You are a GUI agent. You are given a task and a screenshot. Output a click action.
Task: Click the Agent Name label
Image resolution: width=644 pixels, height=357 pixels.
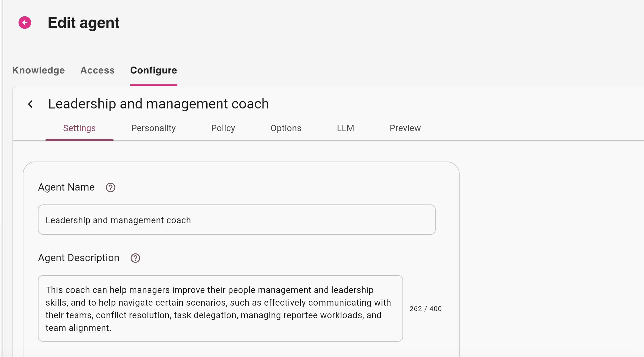coord(66,187)
